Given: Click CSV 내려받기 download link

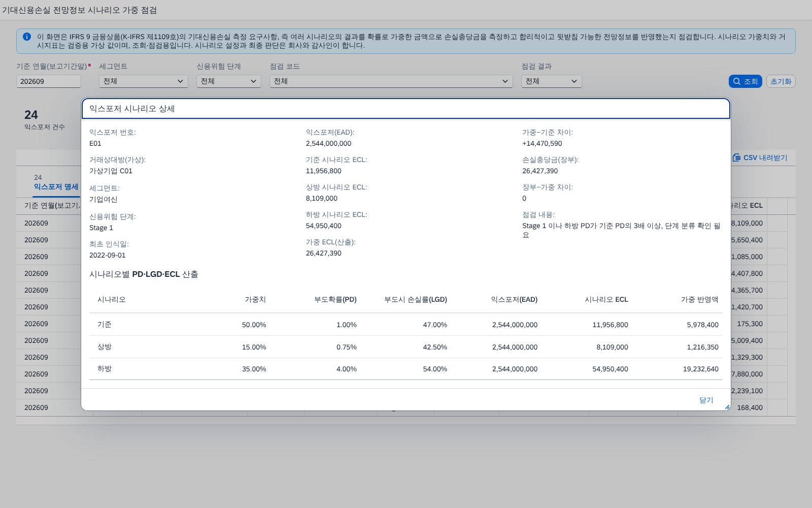Looking at the screenshot, I should [760, 157].
